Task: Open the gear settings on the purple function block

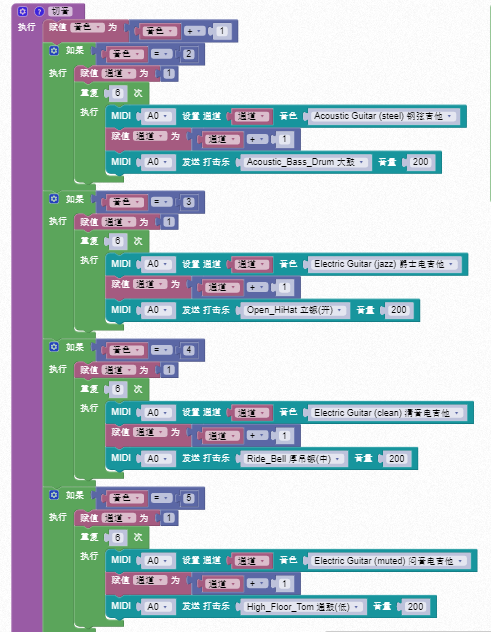Action: (22, 11)
